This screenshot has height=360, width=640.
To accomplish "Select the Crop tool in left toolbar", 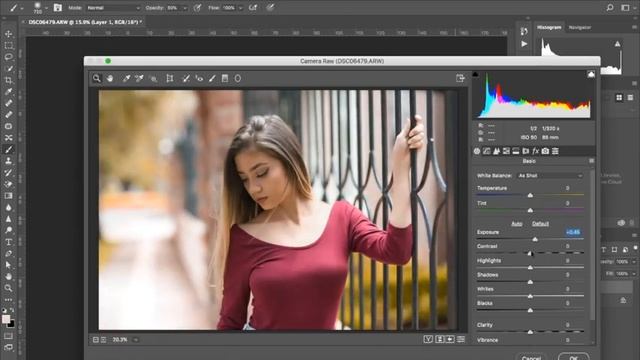I will point(8,80).
